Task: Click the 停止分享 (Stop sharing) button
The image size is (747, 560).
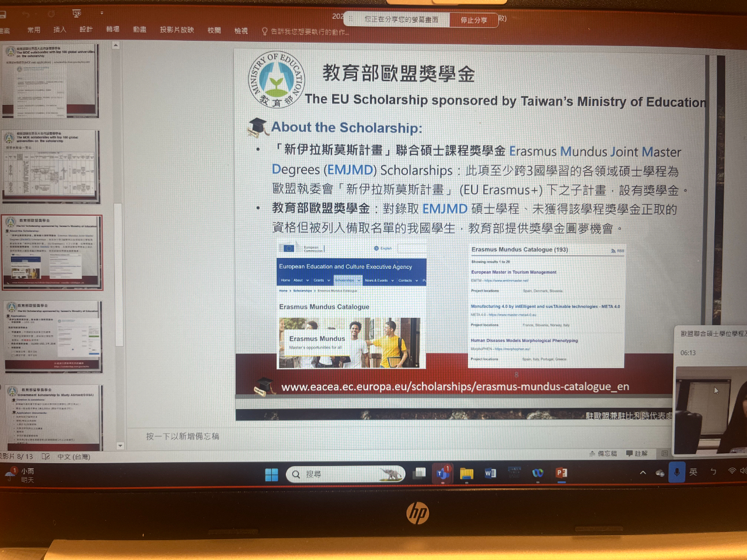Action: [473, 20]
